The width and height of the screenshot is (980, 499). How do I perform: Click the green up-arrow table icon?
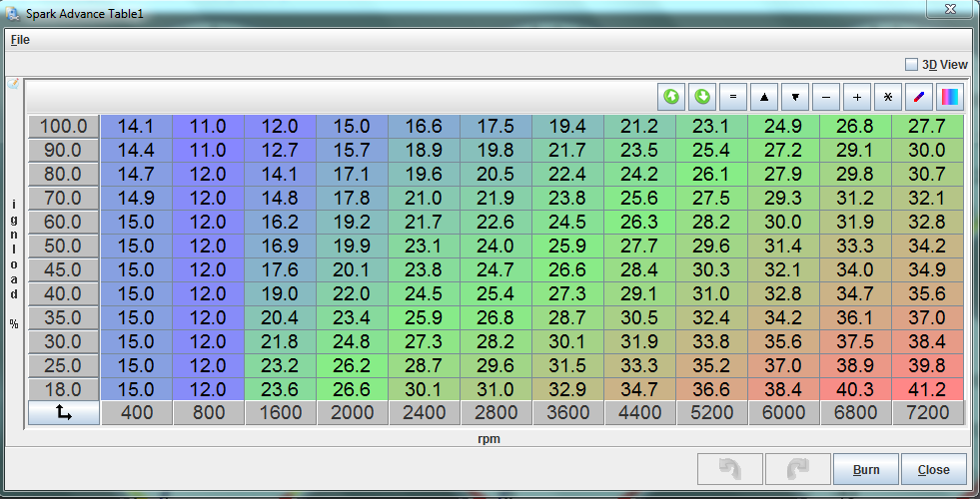(x=671, y=97)
